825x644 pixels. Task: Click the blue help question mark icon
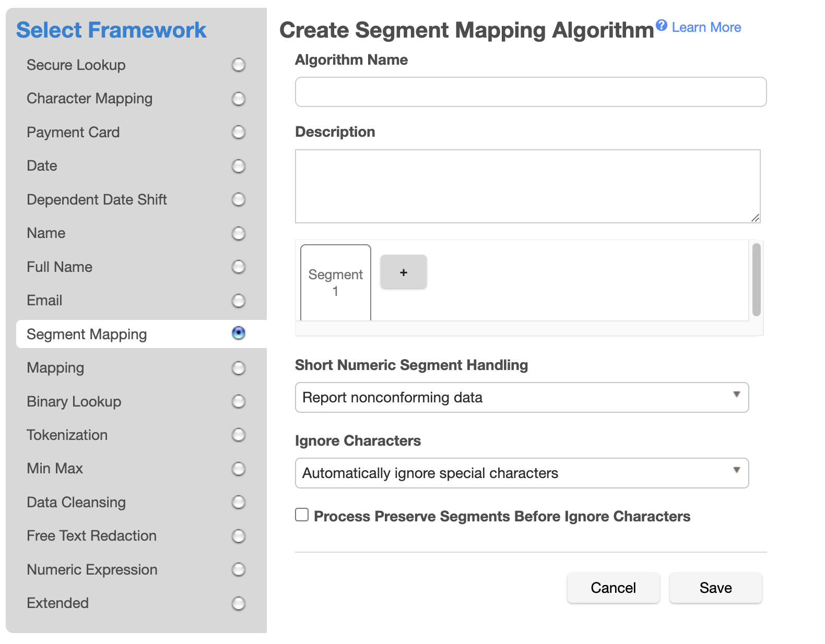coord(661,25)
